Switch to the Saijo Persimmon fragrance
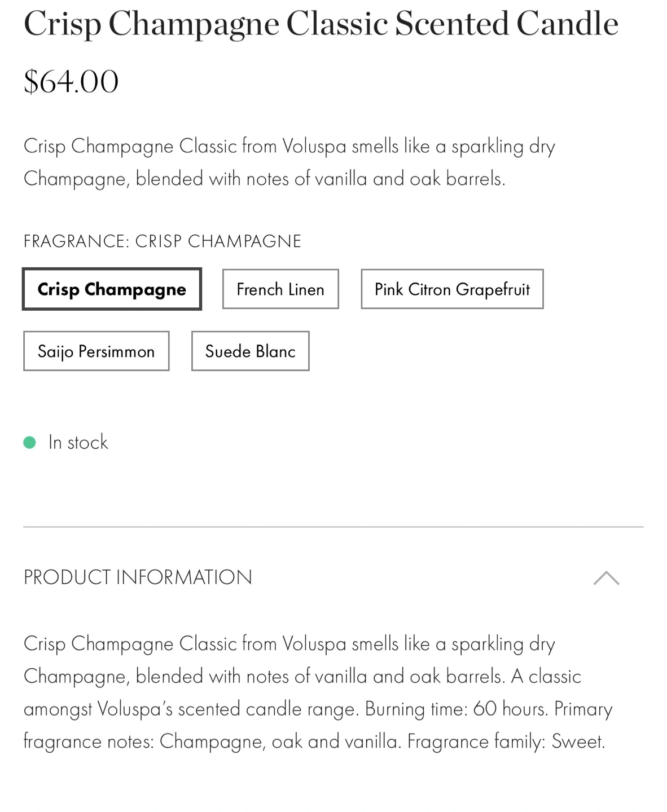 [x=96, y=351]
